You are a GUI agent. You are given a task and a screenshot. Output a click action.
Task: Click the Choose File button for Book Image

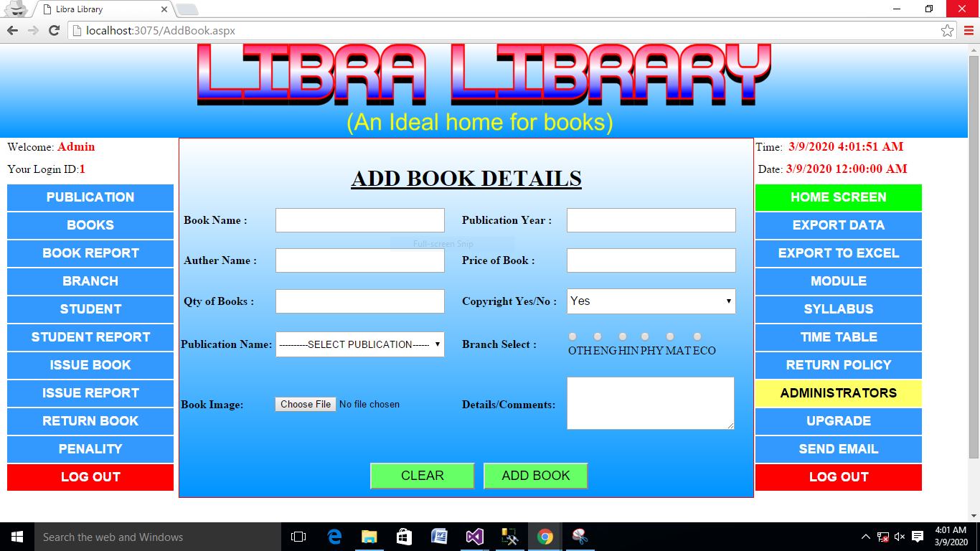[x=306, y=405]
